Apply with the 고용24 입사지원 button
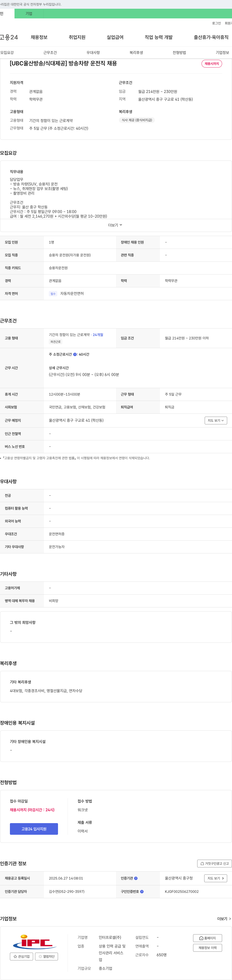The image size is (232, 980). click(34, 829)
